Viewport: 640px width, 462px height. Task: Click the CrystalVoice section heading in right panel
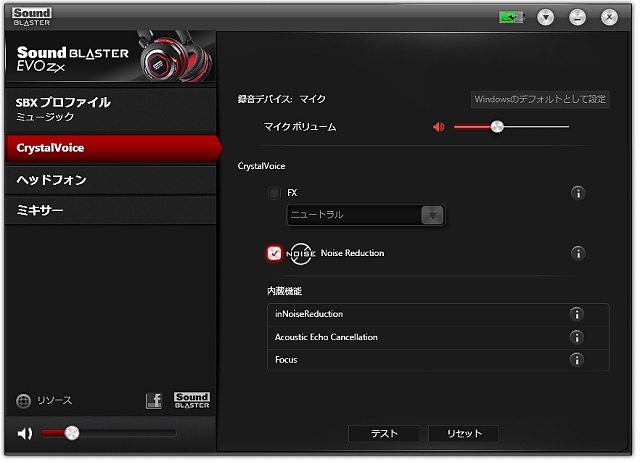(261, 166)
